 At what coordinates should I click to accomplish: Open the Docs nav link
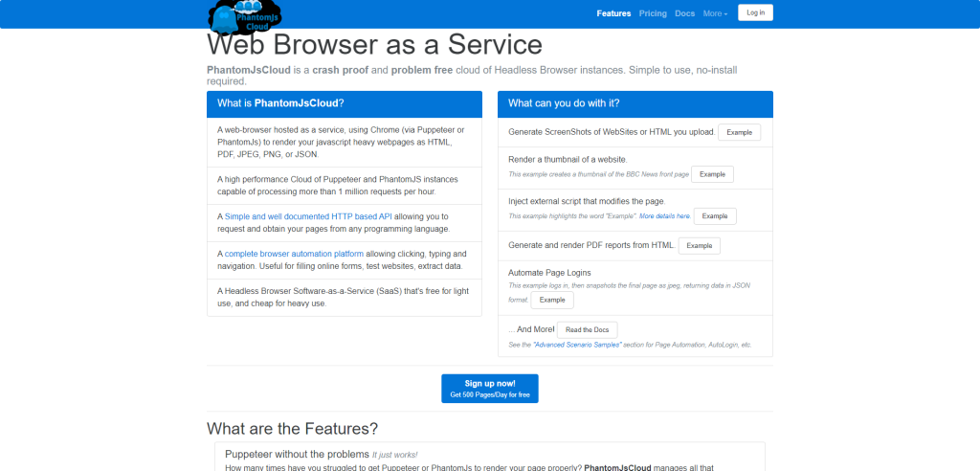(x=685, y=13)
